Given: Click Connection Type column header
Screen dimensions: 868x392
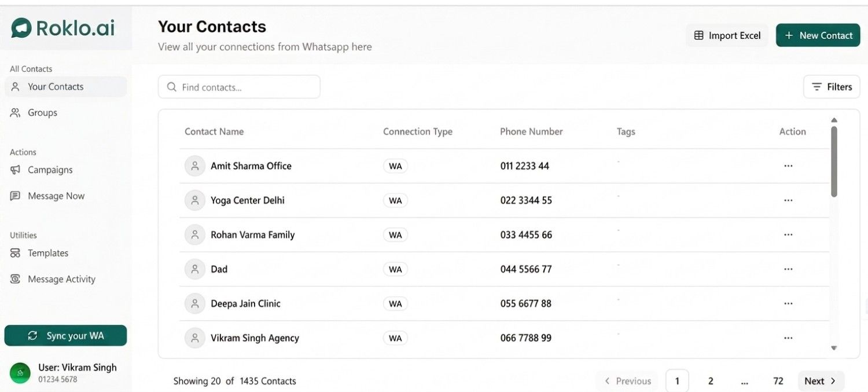Looking at the screenshot, I should [418, 131].
